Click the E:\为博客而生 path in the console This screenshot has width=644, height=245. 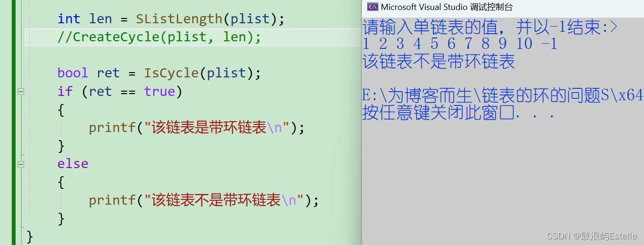[503, 95]
